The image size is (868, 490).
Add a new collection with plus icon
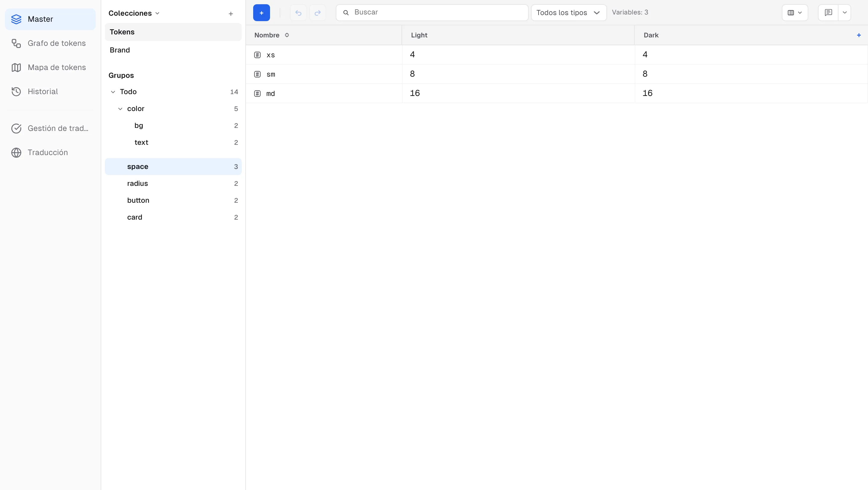tap(231, 14)
